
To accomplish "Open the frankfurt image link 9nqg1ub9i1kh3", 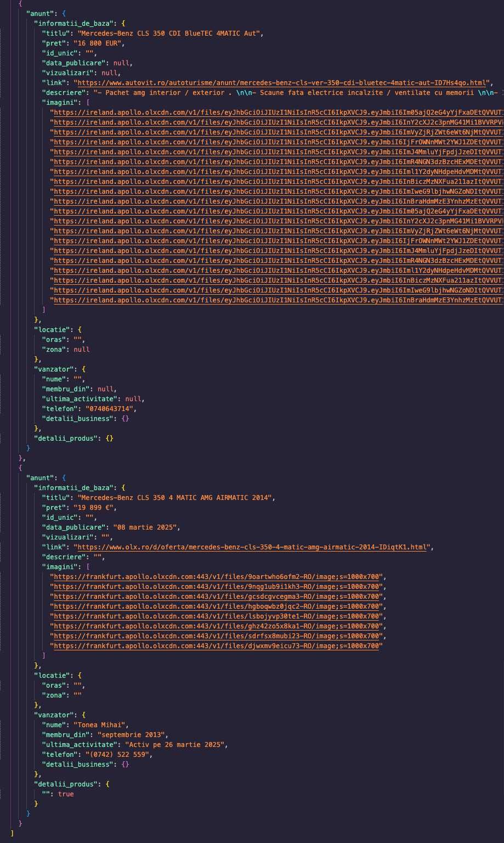I will pyautogui.click(x=217, y=587).
